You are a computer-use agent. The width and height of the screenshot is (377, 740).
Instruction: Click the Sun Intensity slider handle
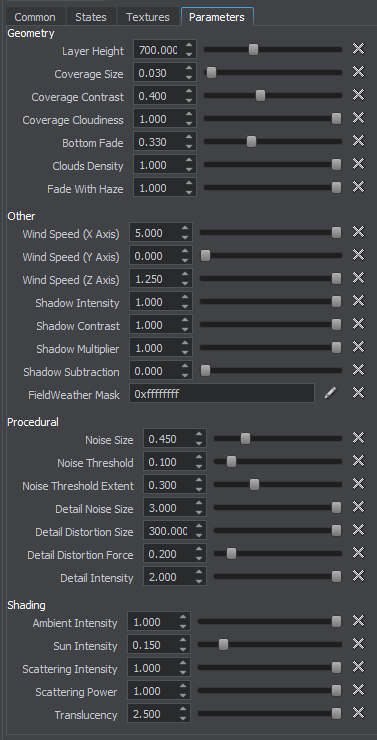click(223, 645)
